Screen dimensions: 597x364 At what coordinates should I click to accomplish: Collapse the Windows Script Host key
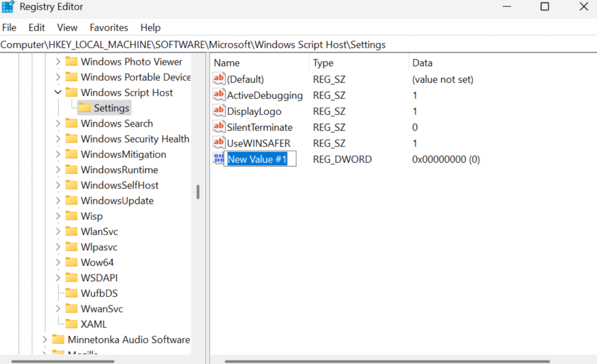(57, 92)
